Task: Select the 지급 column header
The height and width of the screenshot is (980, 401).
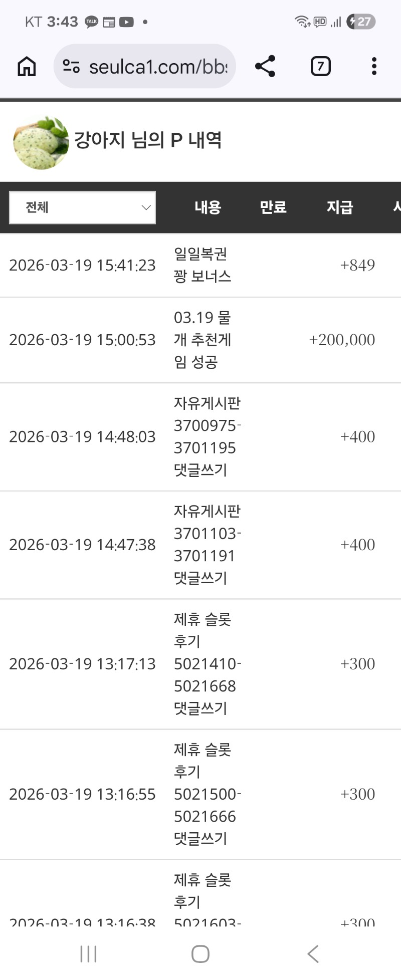Action: point(340,207)
